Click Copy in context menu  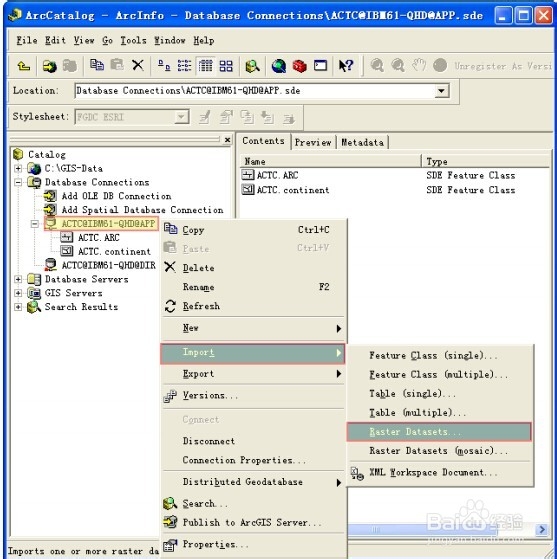[x=253, y=230]
